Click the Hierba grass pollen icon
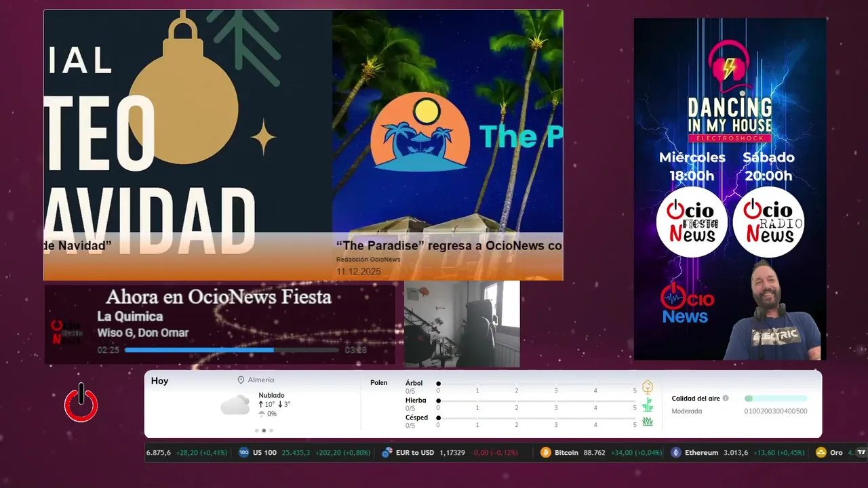 click(648, 405)
